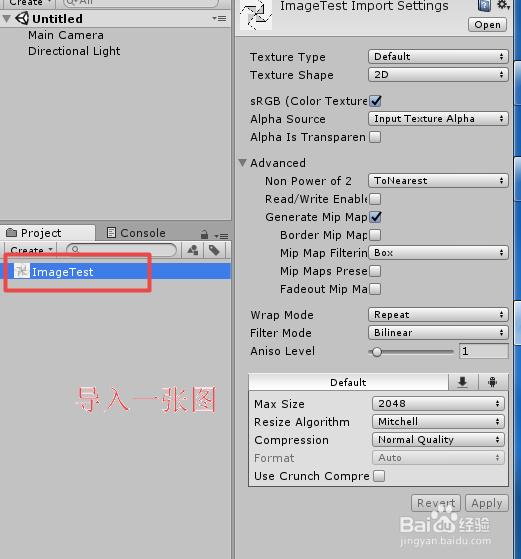This screenshot has height=559, width=521.
Task: Click the Open button in inspector
Action: [x=487, y=25]
